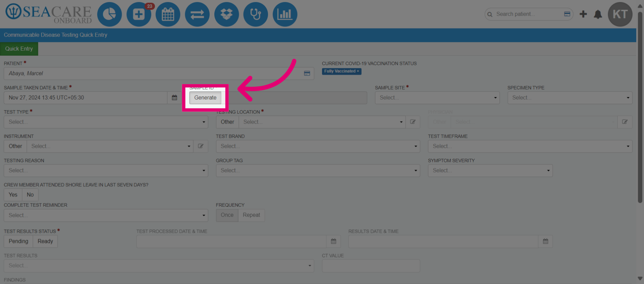Open the Test Type dropdown
Image resolution: width=644 pixels, height=284 pixels.
pyautogui.click(x=106, y=122)
